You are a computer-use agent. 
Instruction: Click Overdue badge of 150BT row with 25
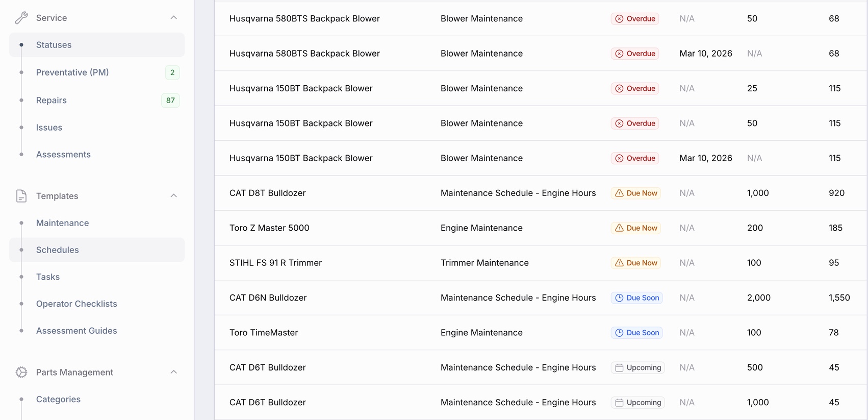pos(635,88)
